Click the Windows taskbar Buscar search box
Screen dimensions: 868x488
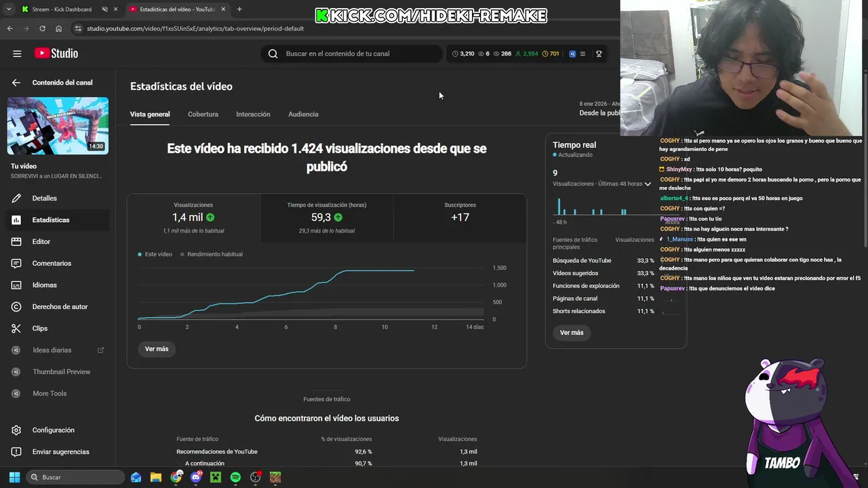(75, 477)
